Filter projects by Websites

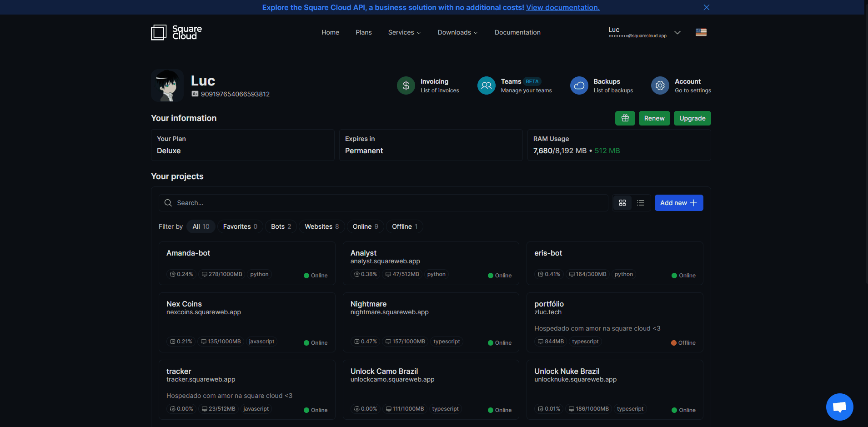click(x=321, y=226)
